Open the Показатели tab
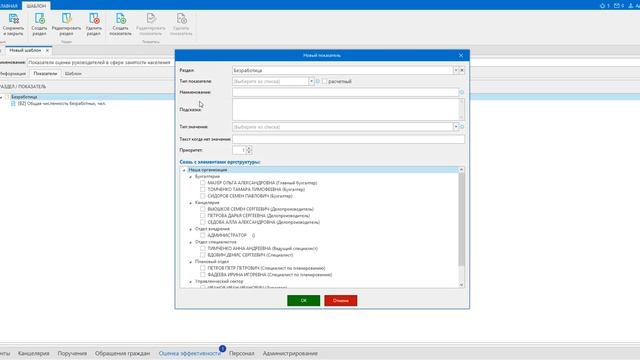This screenshot has height=360, width=640. (x=45, y=74)
